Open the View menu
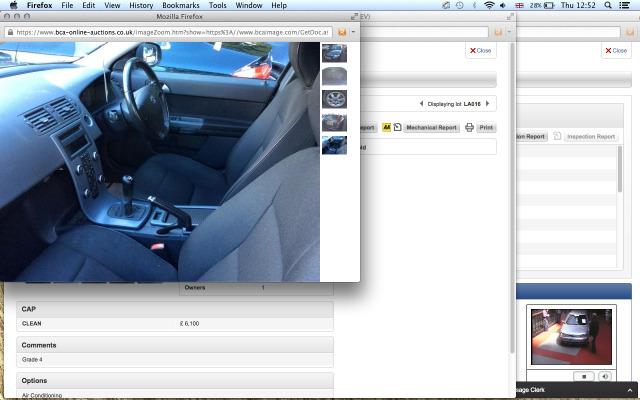640x400 pixels. click(x=112, y=5)
